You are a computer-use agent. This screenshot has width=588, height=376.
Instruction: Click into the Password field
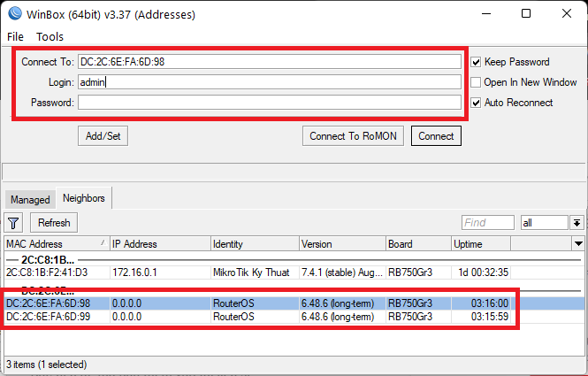(x=269, y=103)
